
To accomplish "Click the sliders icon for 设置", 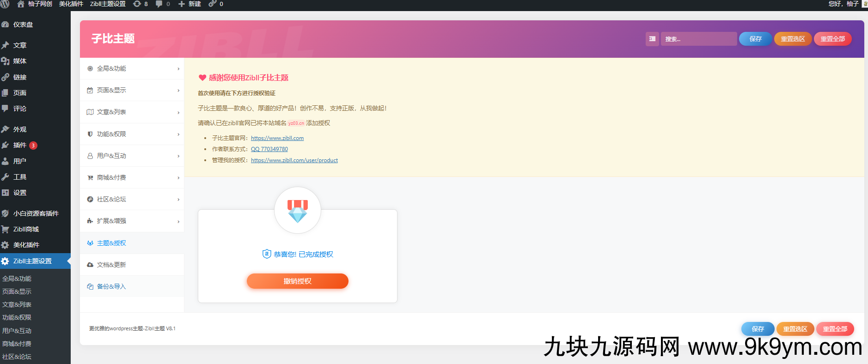I will click(x=6, y=193).
